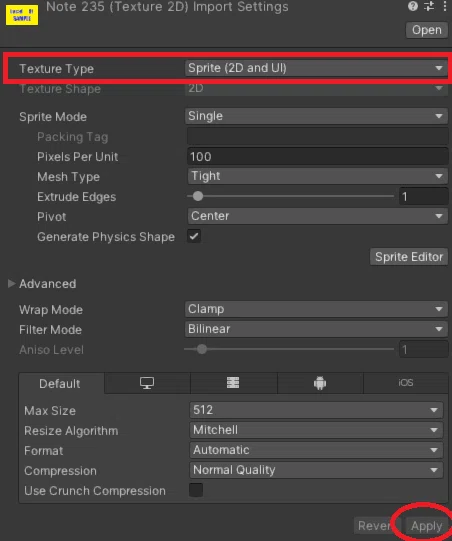Open the Filter Mode dropdown

(316, 329)
